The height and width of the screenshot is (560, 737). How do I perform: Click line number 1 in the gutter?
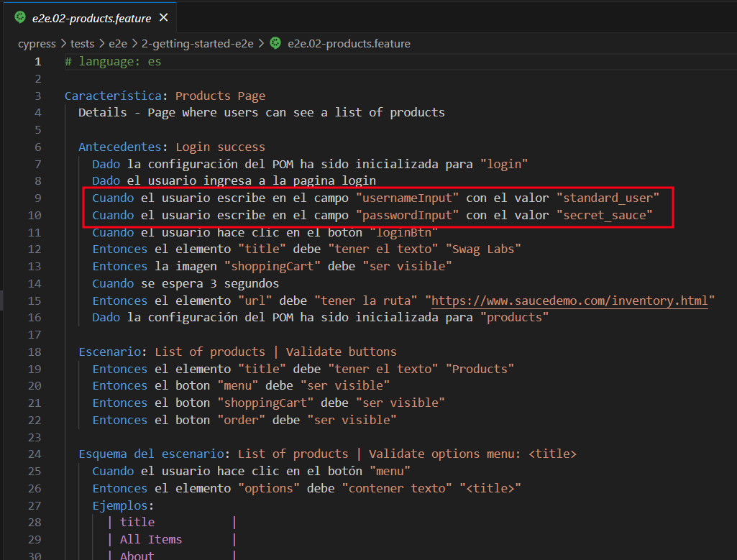pyautogui.click(x=38, y=62)
